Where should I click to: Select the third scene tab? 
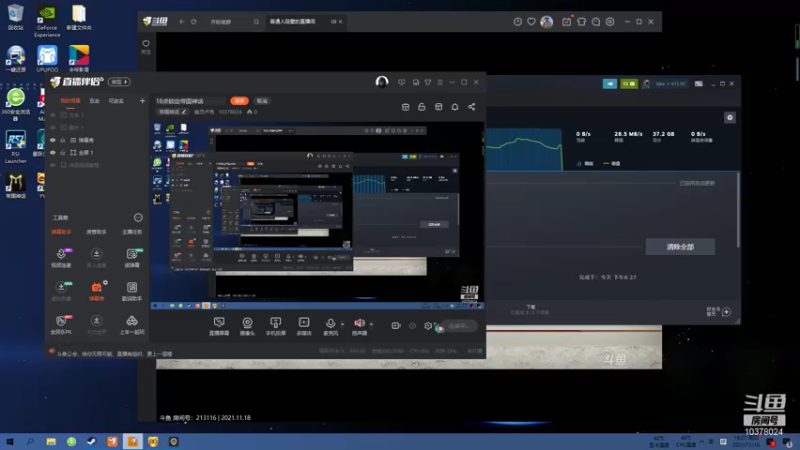tap(116, 101)
